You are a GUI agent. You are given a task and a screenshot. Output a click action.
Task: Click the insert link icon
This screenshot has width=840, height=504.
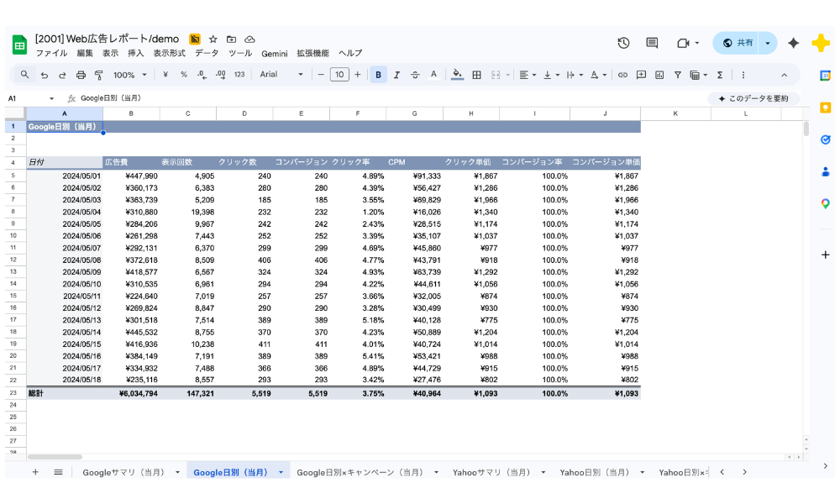[x=622, y=75]
